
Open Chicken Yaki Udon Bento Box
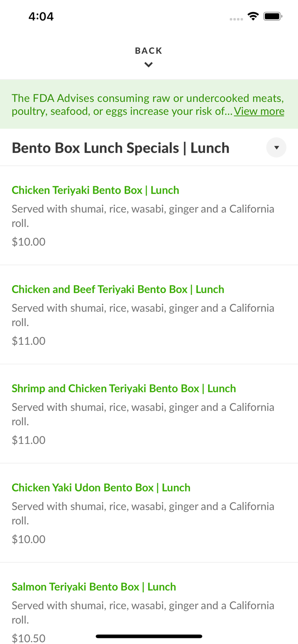tap(101, 487)
